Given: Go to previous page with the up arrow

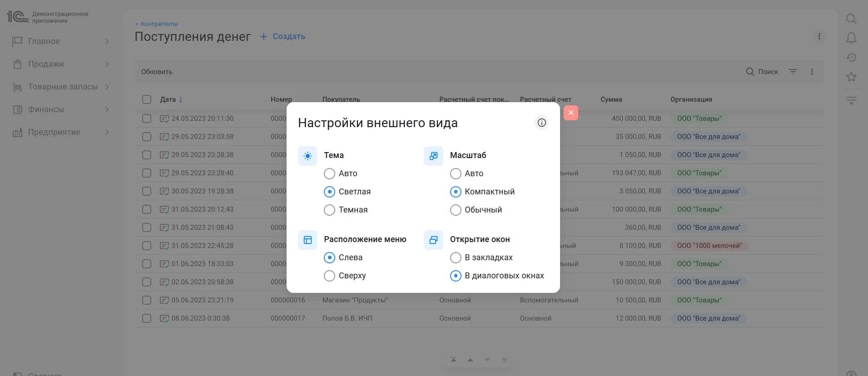Looking at the screenshot, I should 470,360.
